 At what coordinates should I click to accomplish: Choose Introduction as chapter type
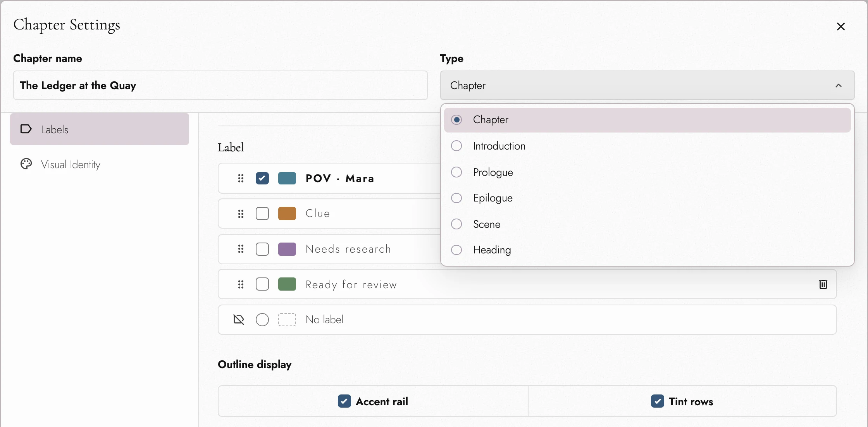point(647,146)
